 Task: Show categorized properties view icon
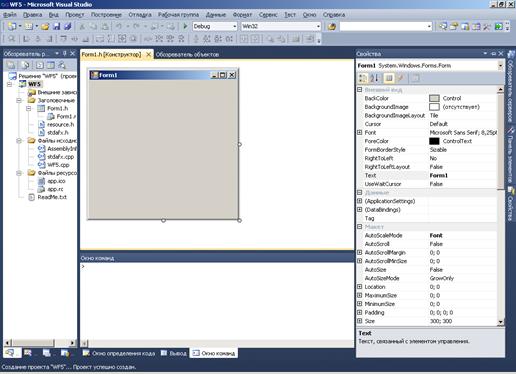pos(363,78)
